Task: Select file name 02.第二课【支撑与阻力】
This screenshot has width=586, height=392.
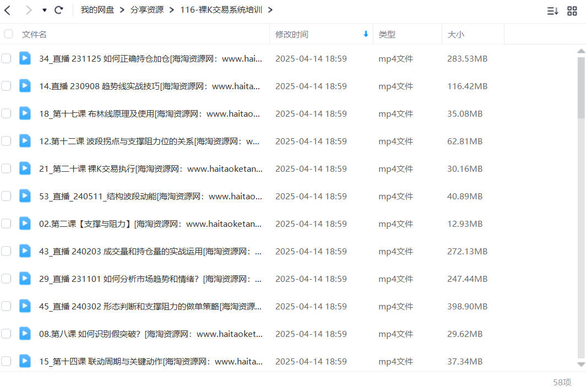Action: (150, 224)
